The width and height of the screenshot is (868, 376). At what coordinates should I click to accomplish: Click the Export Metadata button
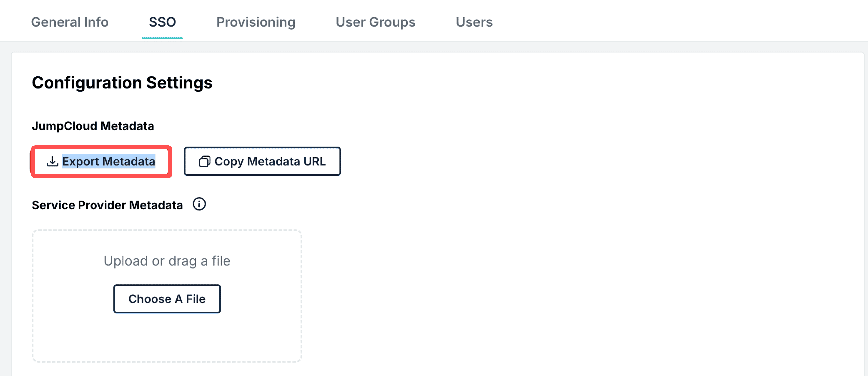101,161
